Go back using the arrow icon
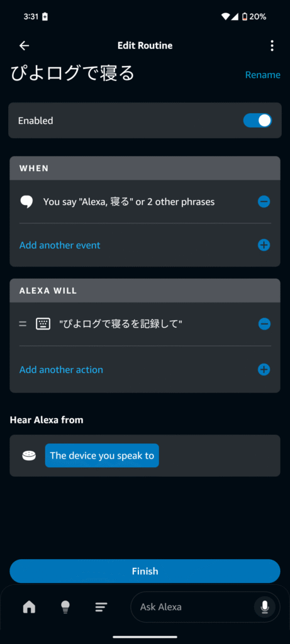This screenshot has height=644, width=290. click(x=25, y=45)
